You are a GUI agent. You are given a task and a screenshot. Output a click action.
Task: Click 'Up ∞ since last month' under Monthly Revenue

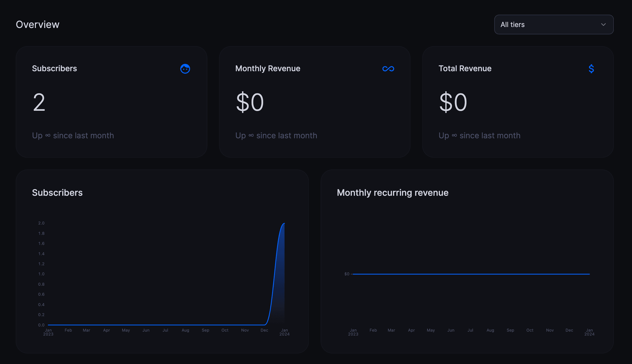click(x=276, y=135)
